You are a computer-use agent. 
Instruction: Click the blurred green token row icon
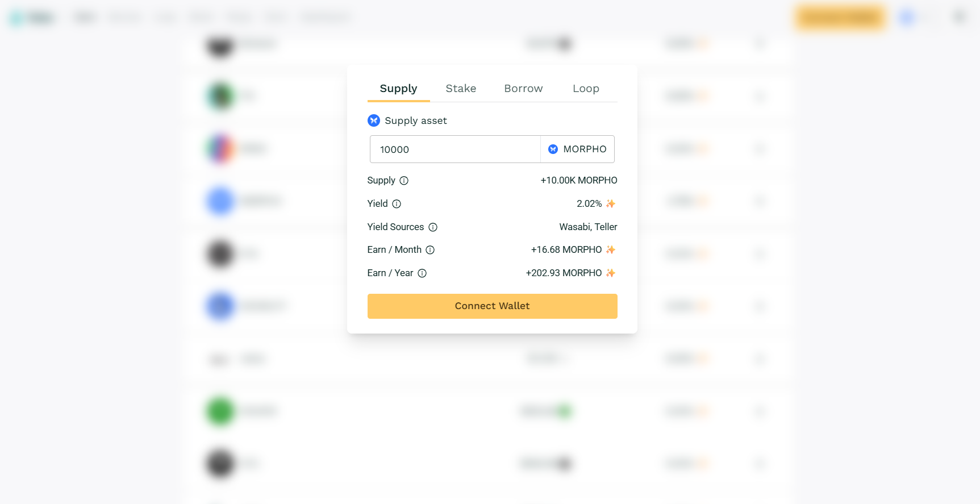pyautogui.click(x=220, y=411)
